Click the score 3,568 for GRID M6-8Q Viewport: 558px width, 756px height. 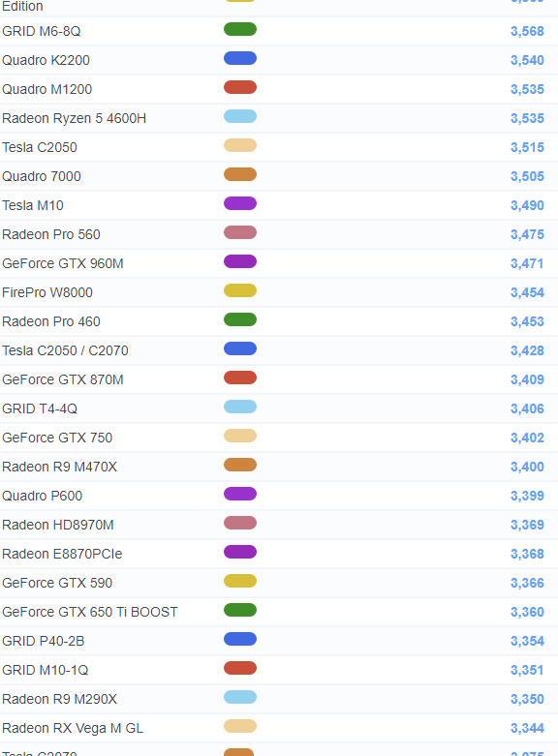(527, 31)
